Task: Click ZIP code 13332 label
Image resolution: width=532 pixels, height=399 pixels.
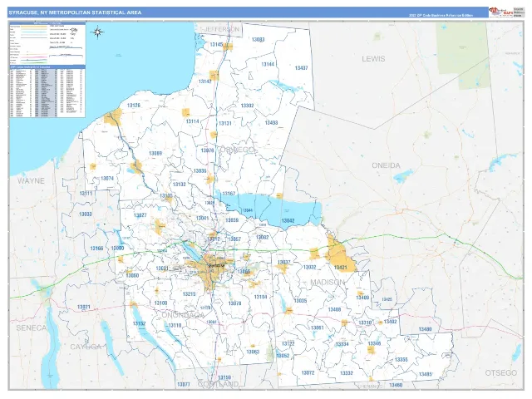Action: [347, 373]
